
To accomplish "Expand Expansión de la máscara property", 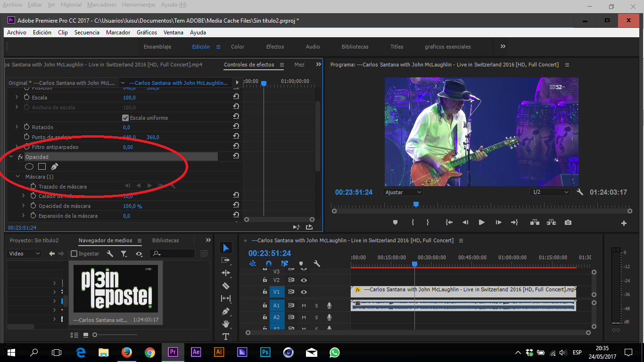I will coord(24,215).
